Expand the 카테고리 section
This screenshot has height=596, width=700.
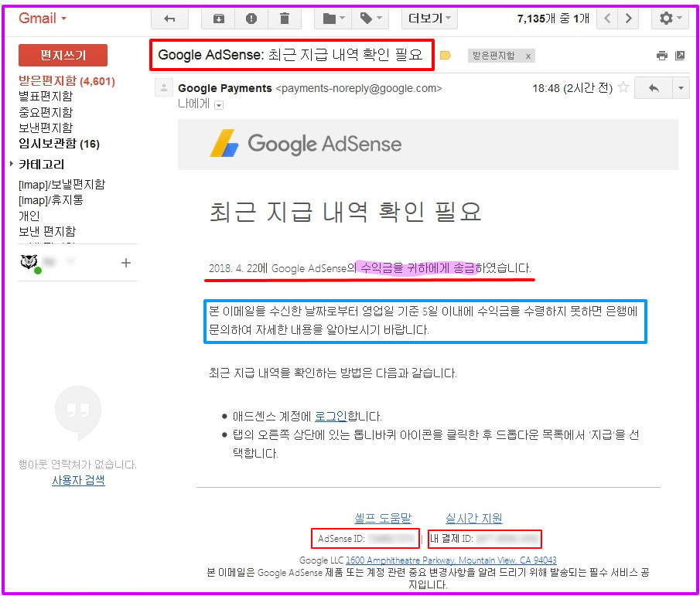pos(12,164)
